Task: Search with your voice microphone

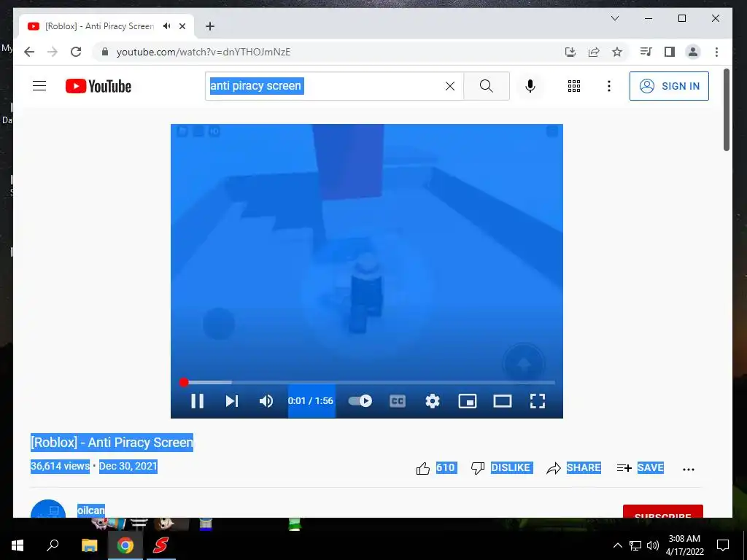Action: tap(530, 86)
